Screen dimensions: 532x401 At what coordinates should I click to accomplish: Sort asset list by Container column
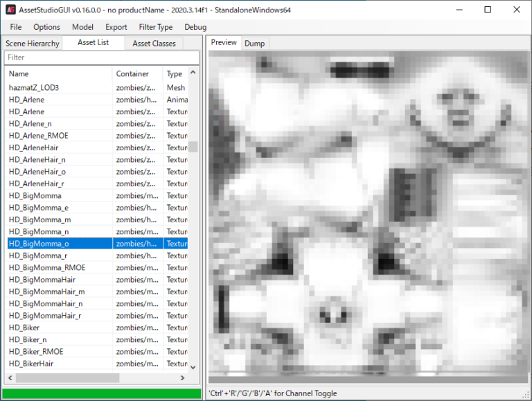[x=136, y=74]
